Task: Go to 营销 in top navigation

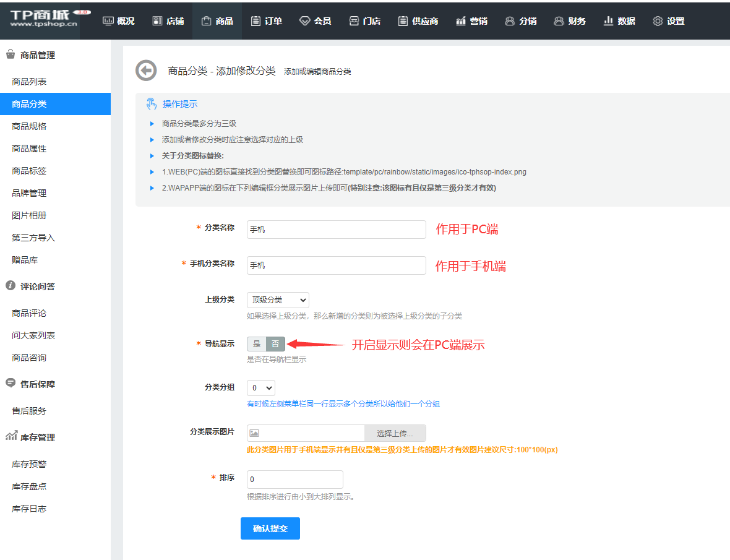Action: click(x=471, y=21)
